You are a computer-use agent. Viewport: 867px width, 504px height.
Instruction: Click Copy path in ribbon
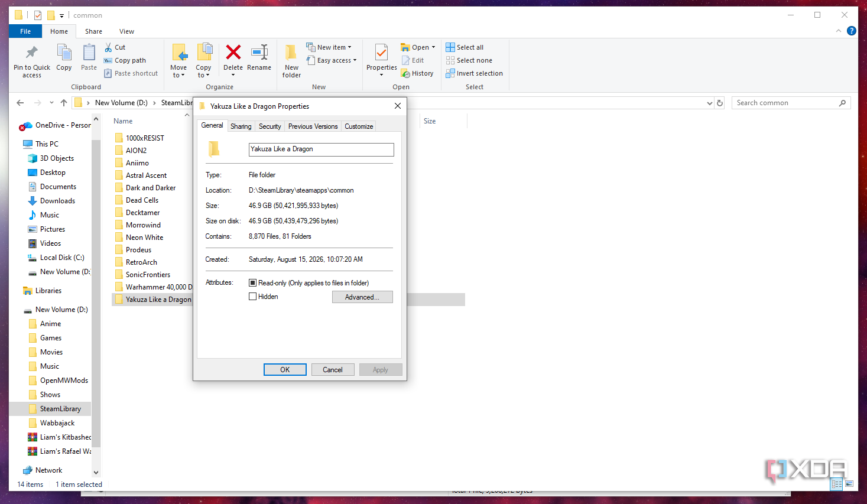point(125,60)
